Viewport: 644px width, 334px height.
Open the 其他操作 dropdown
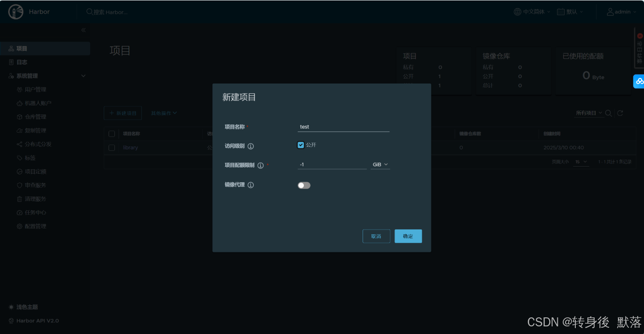point(164,113)
